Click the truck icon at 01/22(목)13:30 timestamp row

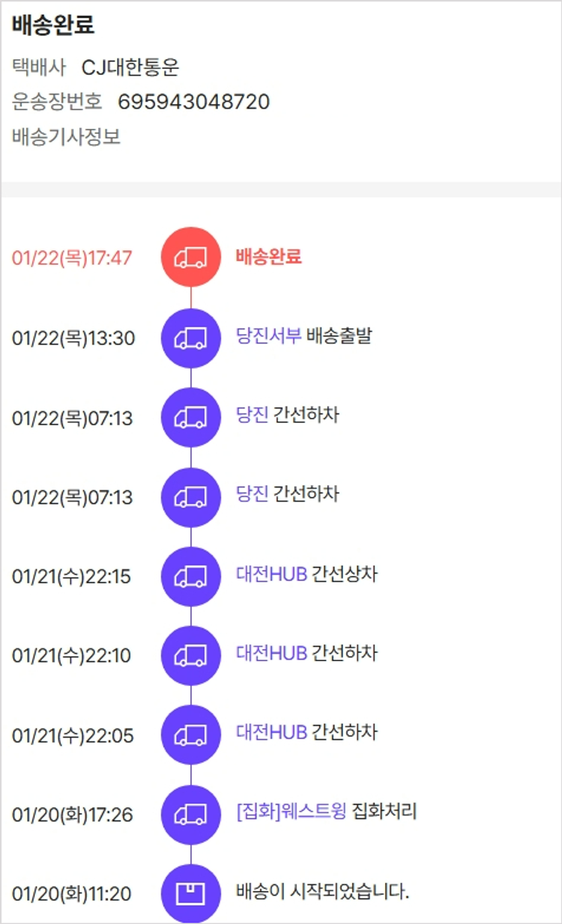tap(190, 338)
